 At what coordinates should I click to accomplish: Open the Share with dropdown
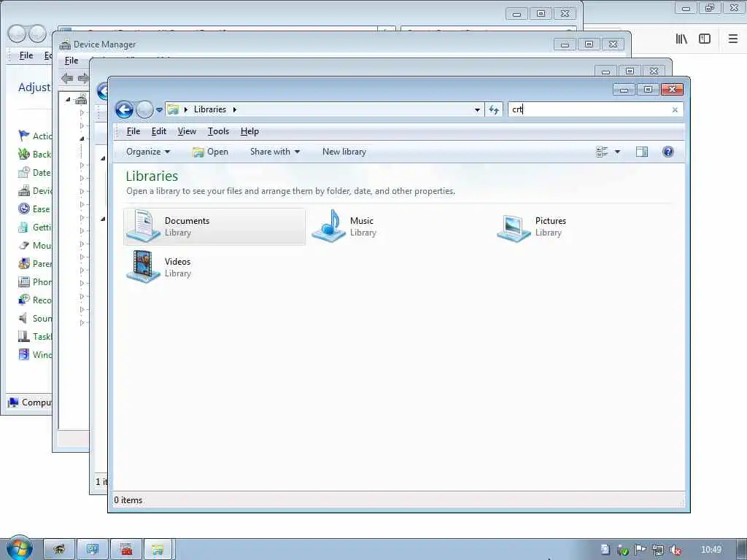pos(275,152)
